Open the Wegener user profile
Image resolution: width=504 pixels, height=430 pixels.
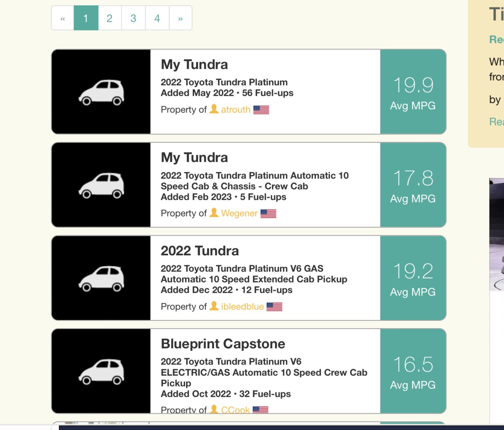239,213
